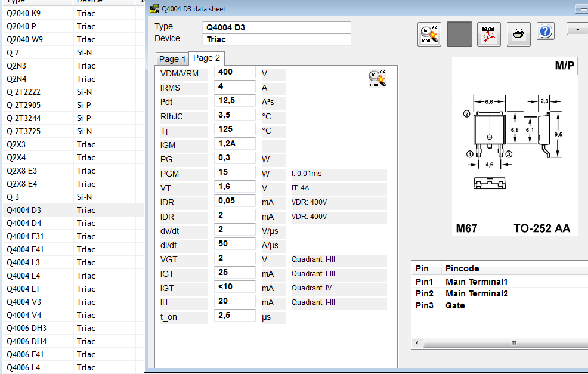588x374 pixels.
Task: Click the VDM/VRM value field 400
Action: (x=235, y=72)
